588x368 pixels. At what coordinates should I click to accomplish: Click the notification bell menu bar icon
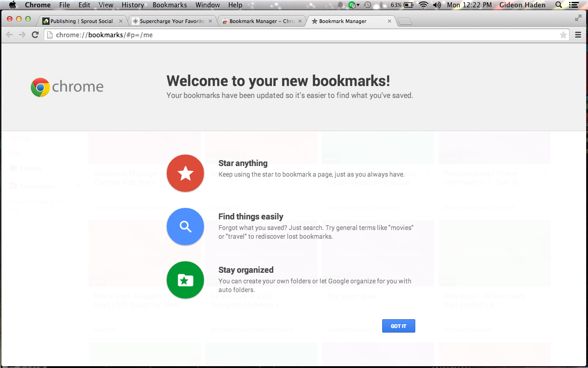tap(340, 5)
